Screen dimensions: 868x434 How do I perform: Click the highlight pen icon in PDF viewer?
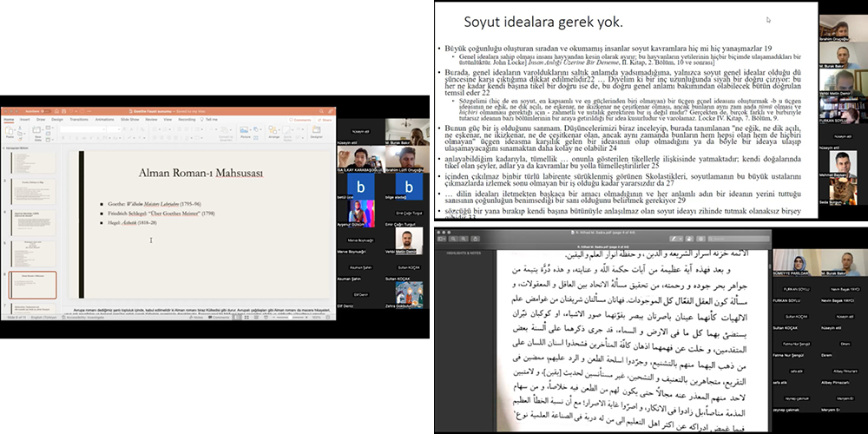click(674, 239)
